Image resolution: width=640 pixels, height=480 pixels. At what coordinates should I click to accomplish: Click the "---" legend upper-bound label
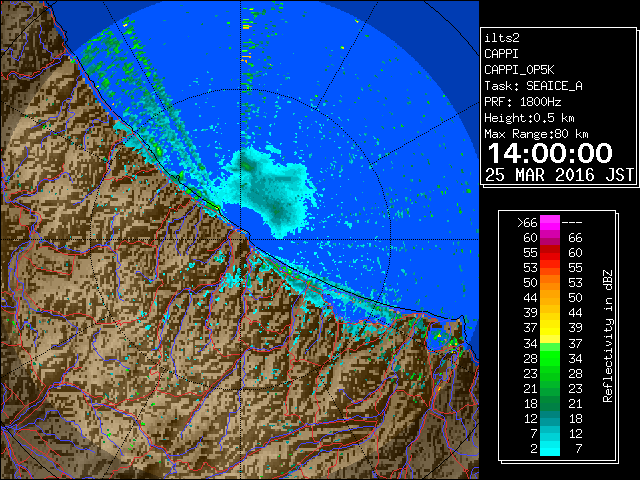click(572, 223)
